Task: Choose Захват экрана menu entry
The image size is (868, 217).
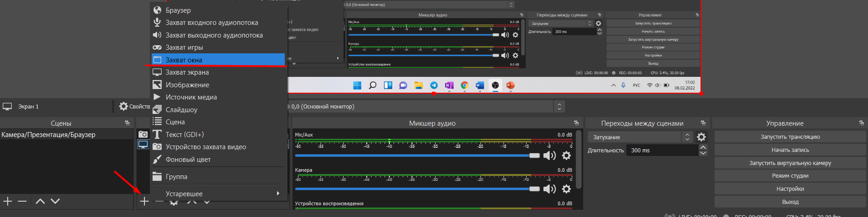Action: coord(218,72)
